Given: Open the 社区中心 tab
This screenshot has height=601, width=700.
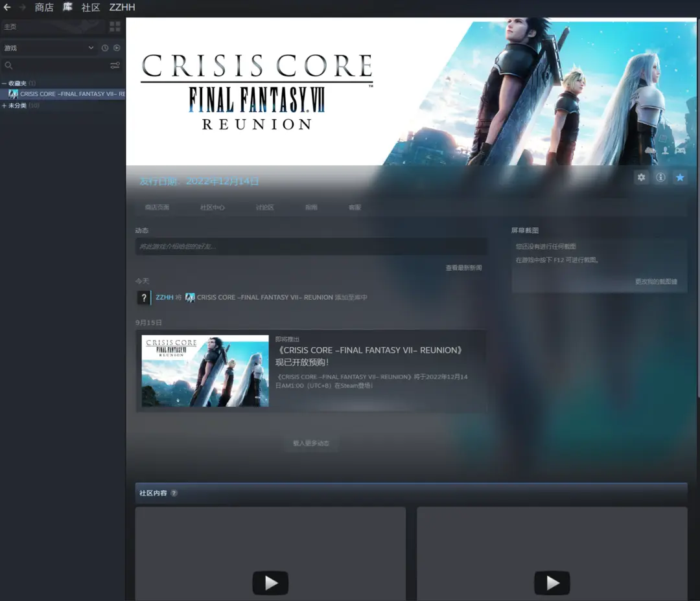Looking at the screenshot, I should (x=213, y=207).
